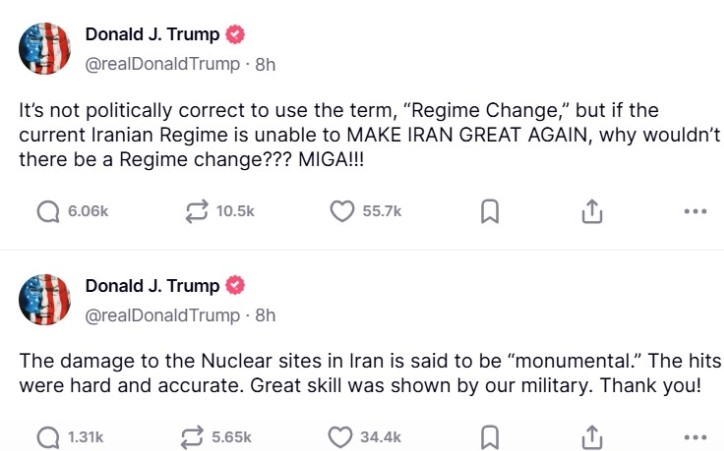This screenshot has width=724, height=451.
Task: Open more options on the MIGA post
Action: pos(695,211)
